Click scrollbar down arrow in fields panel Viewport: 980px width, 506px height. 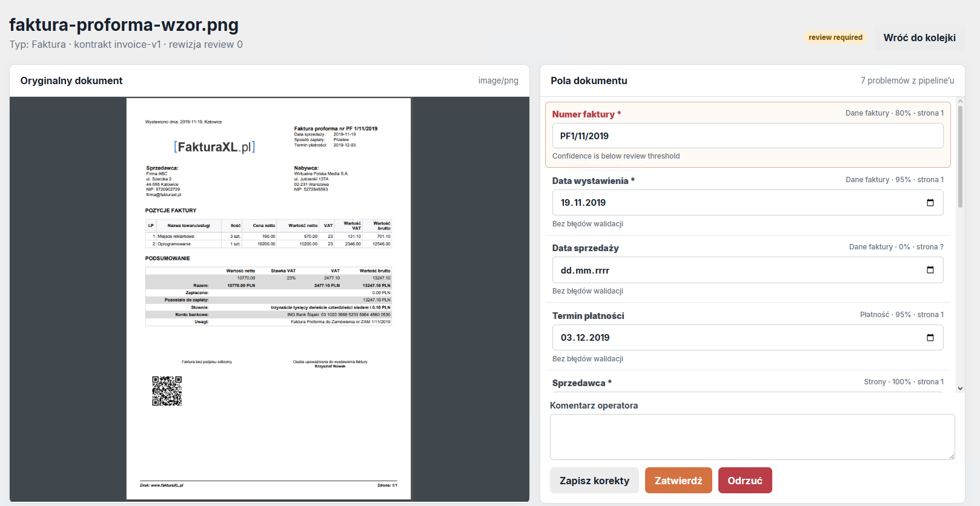coord(960,389)
